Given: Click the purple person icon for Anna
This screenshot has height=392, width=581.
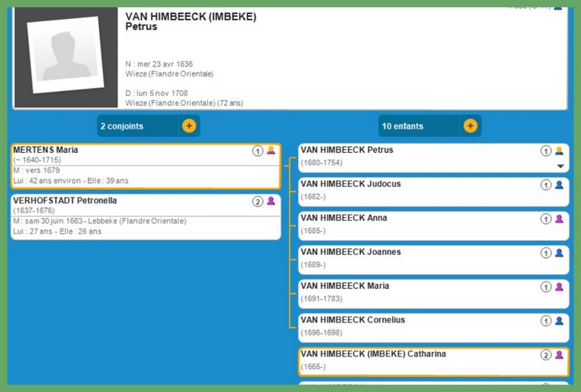Looking at the screenshot, I should point(559,219).
